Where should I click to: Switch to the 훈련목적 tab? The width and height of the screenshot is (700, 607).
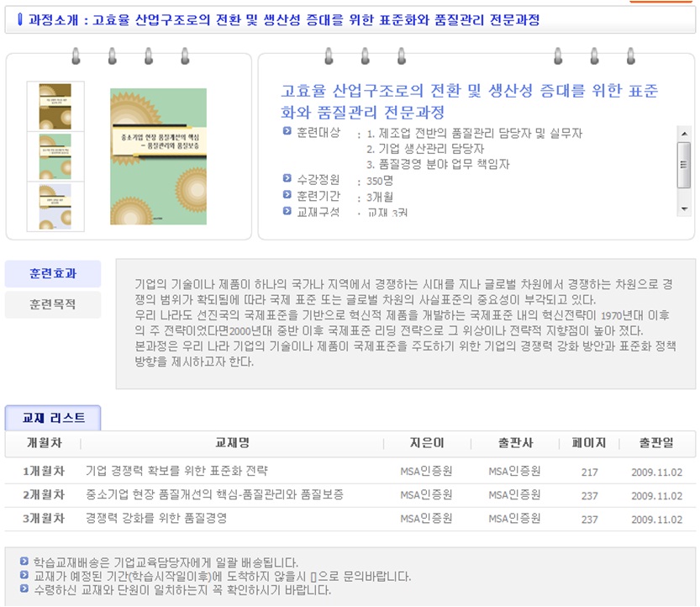click(53, 304)
